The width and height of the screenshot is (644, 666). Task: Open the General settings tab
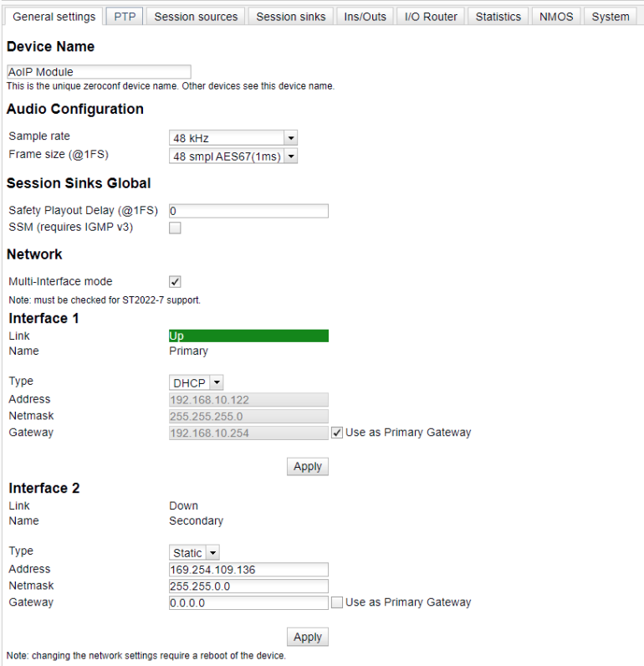pyautogui.click(x=54, y=17)
